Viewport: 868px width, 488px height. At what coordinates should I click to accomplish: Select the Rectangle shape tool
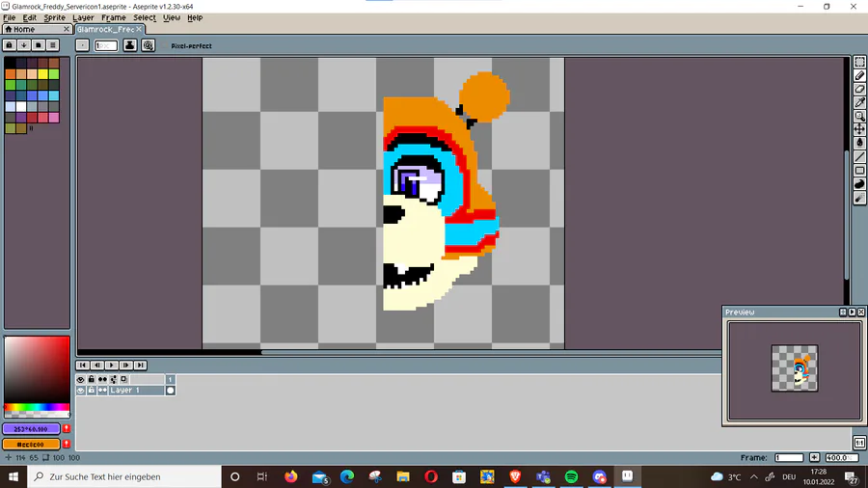859,171
